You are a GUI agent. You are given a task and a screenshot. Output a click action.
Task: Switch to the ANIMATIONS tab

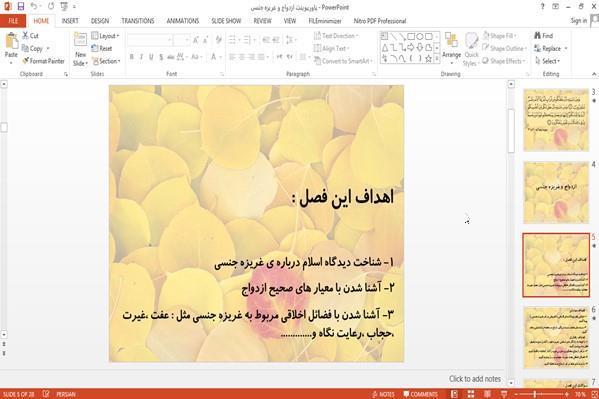pos(183,21)
